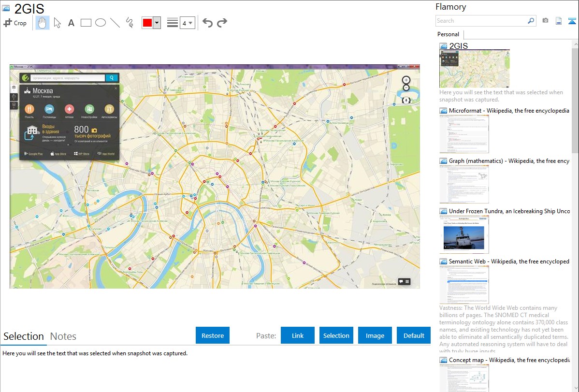Screen dimensions: 579x392
Task: Click the document page icon in Flamory
Action: coord(559,21)
